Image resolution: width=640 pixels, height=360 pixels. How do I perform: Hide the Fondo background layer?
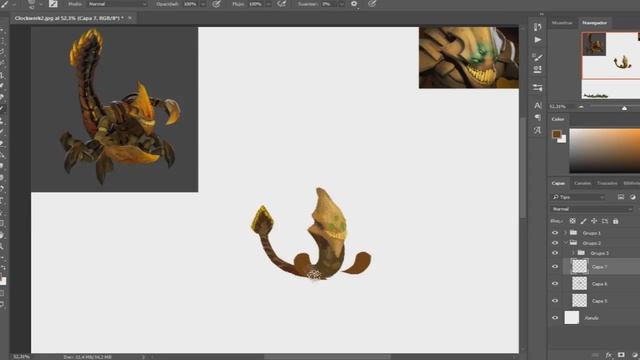(x=555, y=318)
